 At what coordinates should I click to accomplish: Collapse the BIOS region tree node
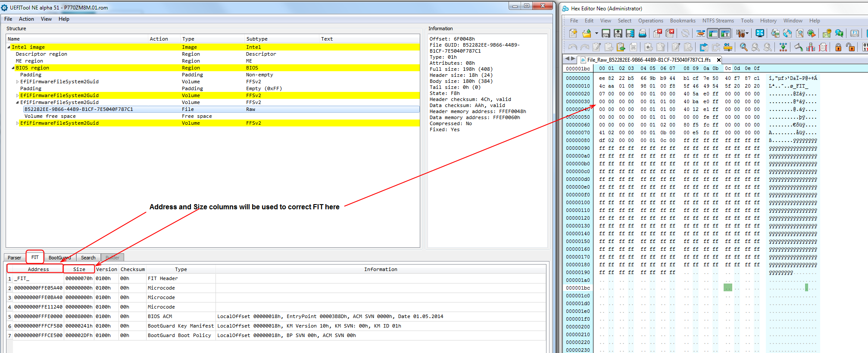tap(13, 68)
